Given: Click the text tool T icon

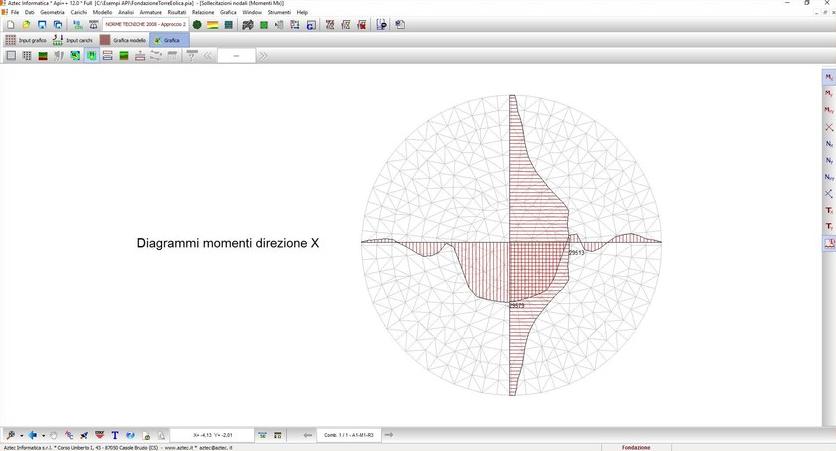Looking at the screenshot, I should (115, 435).
